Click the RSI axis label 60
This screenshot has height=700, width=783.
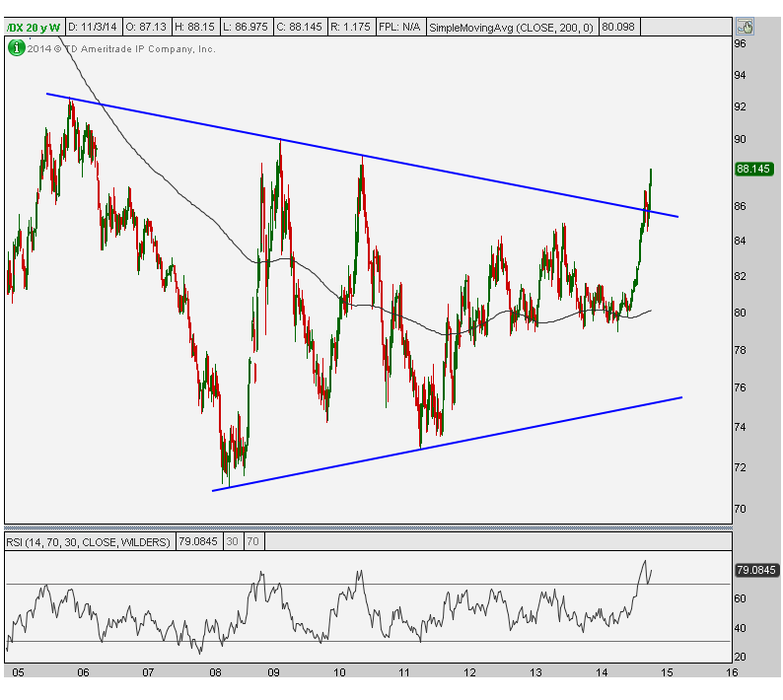tap(740, 598)
